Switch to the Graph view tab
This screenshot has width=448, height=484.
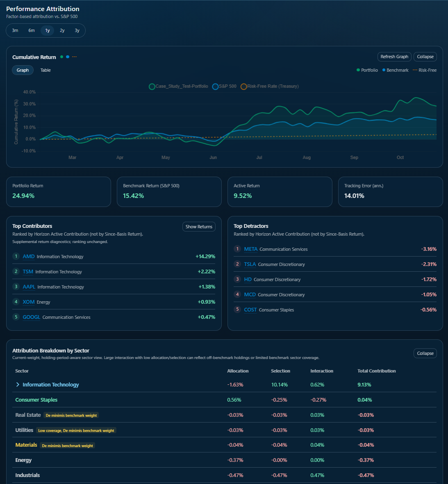point(23,70)
